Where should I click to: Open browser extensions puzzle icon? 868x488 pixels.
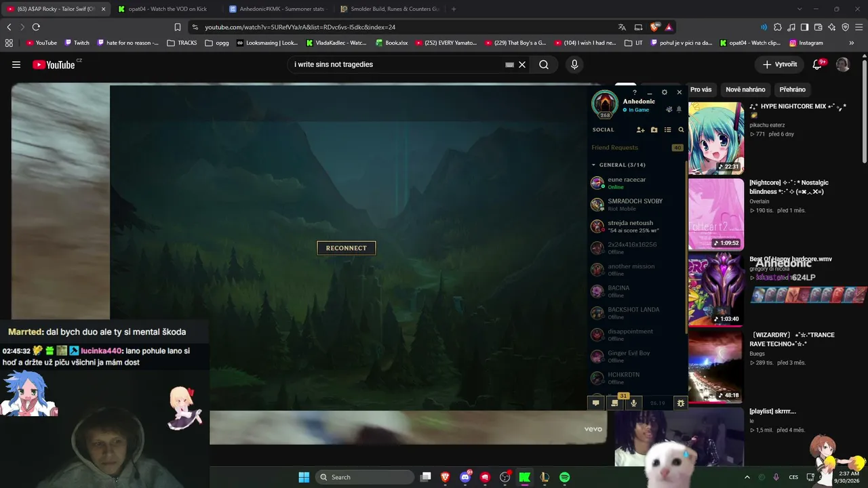[x=778, y=27]
